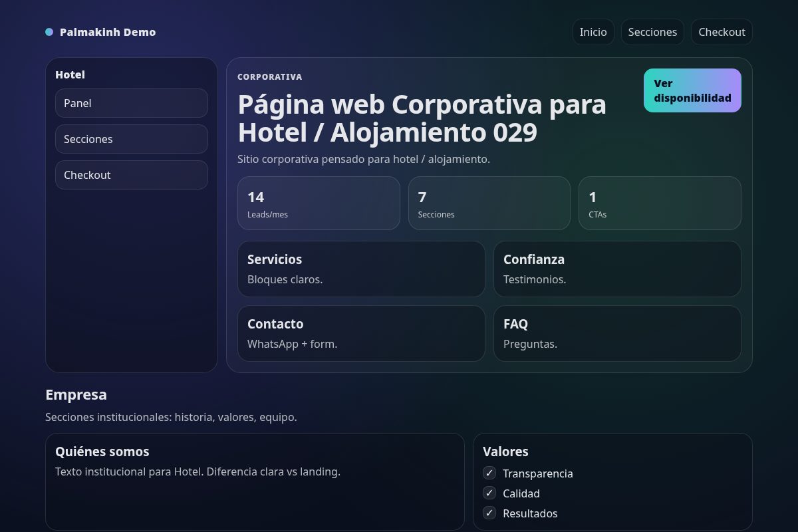798x532 pixels.
Task: Open the Servicios card
Action: click(361, 269)
